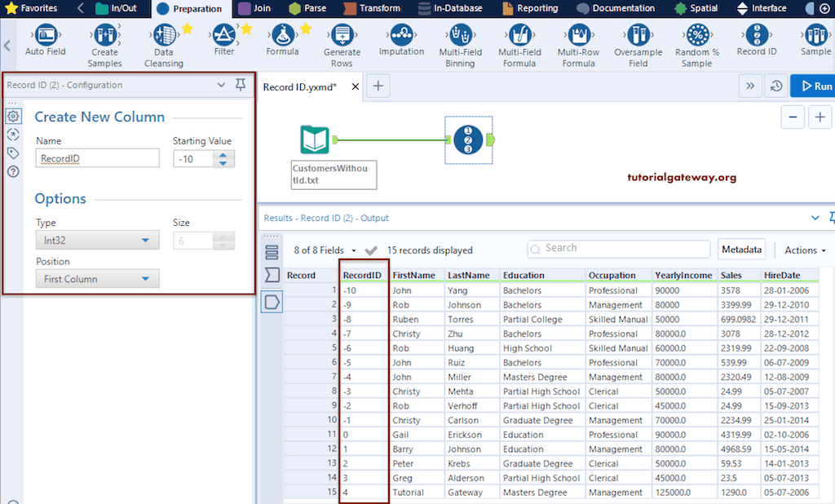Click the Metadata button in Results
Image resolution: width=835 pixels, height=504 pixels.
pyautogui.click(x=742, y=250)
